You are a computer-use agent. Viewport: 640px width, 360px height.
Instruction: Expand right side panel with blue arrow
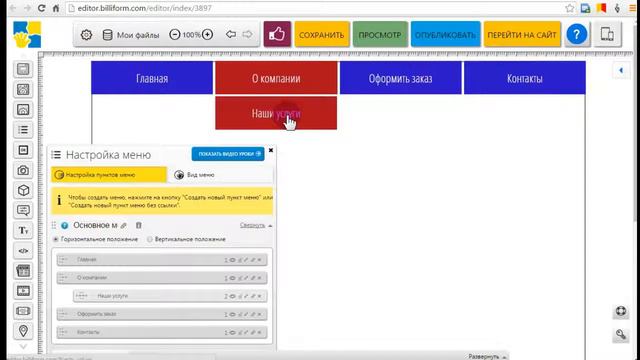[621, 71]
